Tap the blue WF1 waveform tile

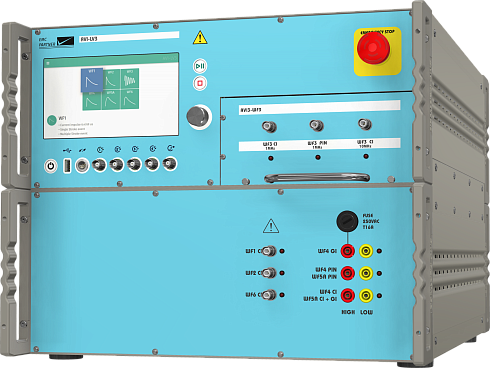92,80
